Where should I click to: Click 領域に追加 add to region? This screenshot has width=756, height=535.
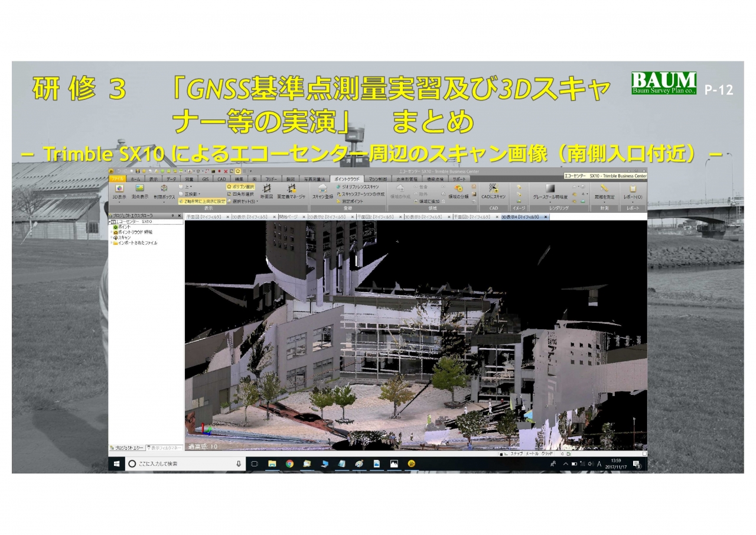point(426,201)
